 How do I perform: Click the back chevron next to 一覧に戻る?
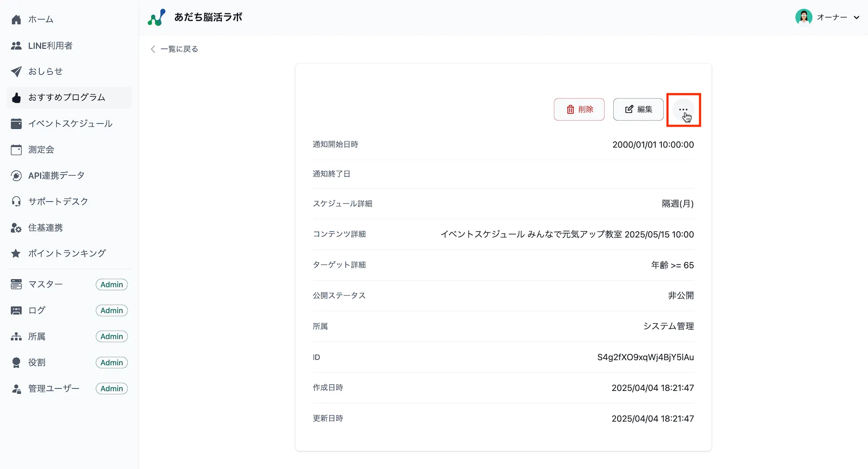(153, 49)
